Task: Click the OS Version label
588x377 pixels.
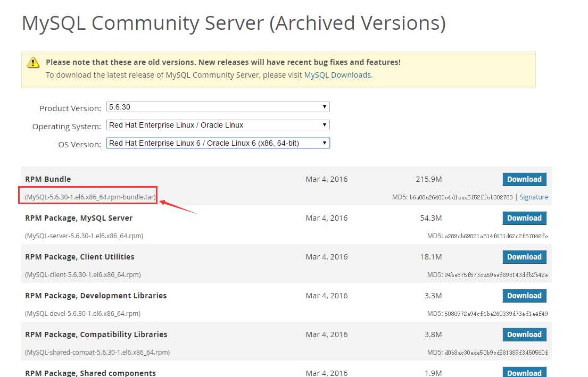Action: click(x=79, y=145)
